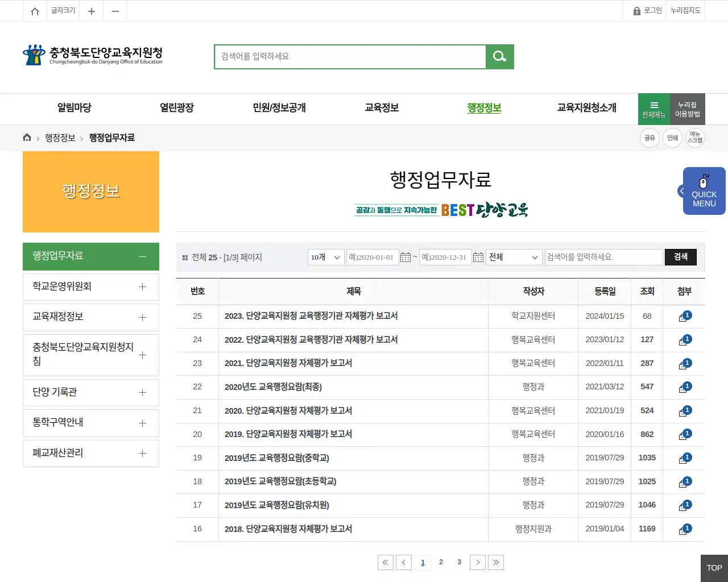728x582 pixels.
Task: Open post 2019년도 교육행정요람(중학교)
Action: pos(276,458)
